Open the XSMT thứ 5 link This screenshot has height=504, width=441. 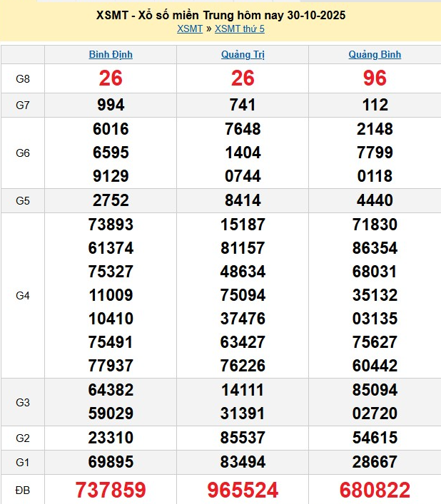pos(239,29)
